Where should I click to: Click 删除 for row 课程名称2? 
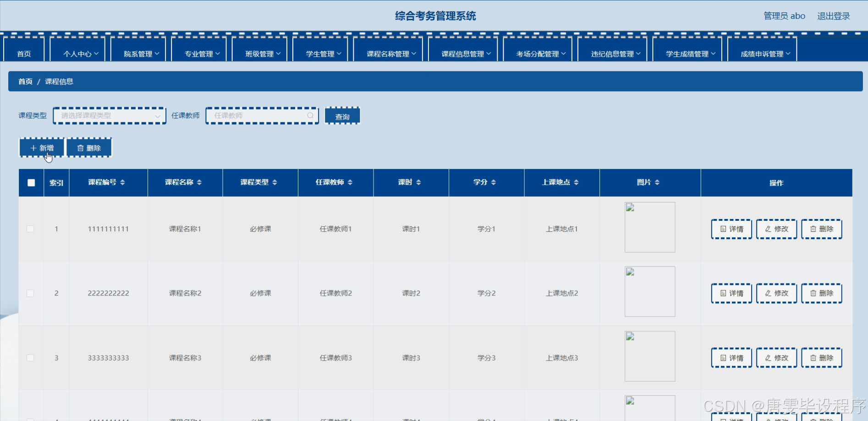(822, 293)
